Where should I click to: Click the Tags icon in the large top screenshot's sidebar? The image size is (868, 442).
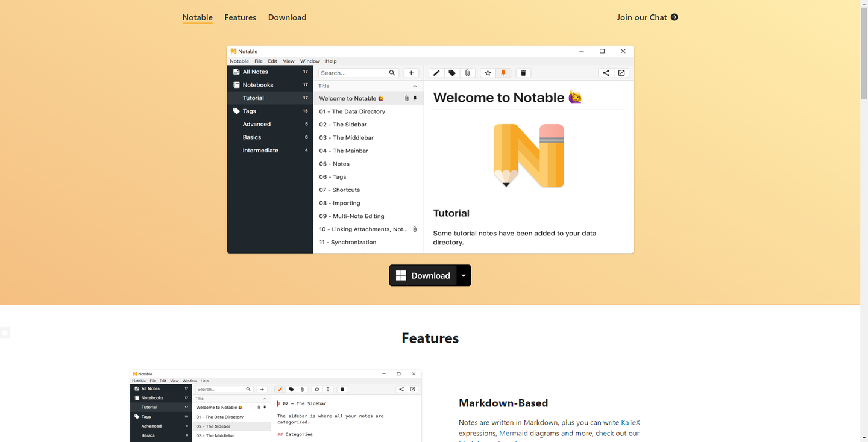237,111
